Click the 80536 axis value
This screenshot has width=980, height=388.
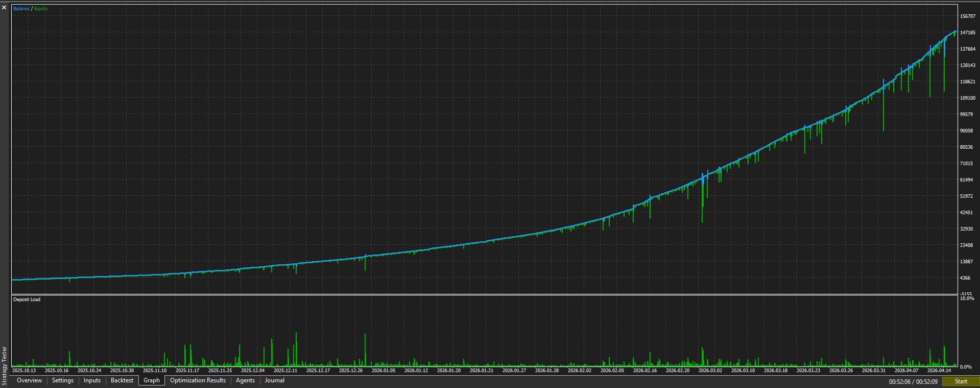click(966, 147)
